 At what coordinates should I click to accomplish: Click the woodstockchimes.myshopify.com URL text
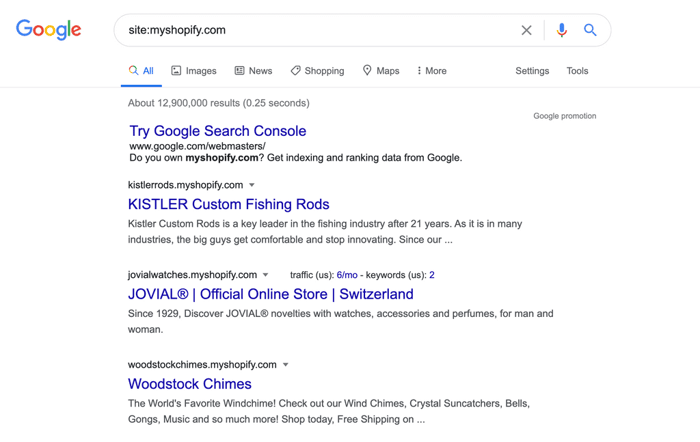click(x=202, y=364)
